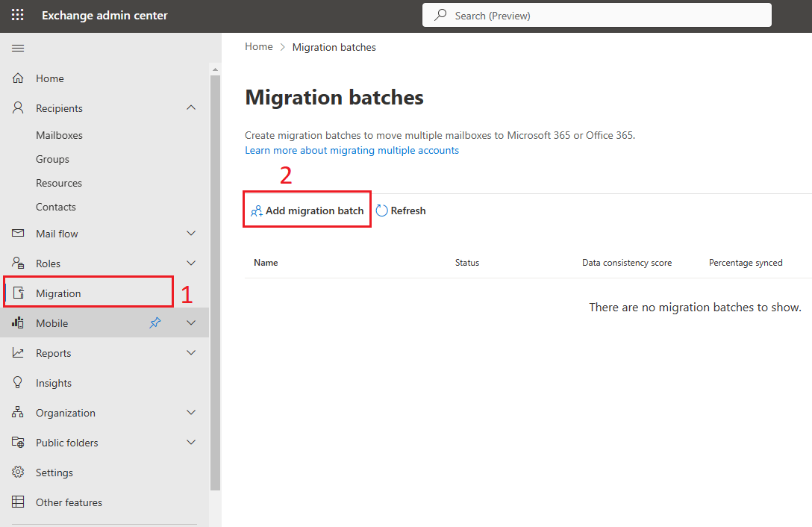
Task: Collapse the Recipients section chevron
Action: pyautogui.click(x=191, y=107)
